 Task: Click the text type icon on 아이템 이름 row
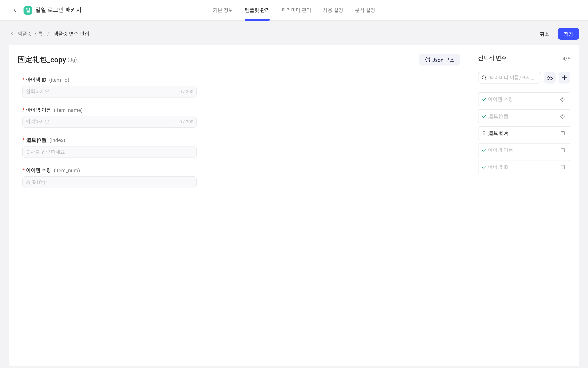562,150
